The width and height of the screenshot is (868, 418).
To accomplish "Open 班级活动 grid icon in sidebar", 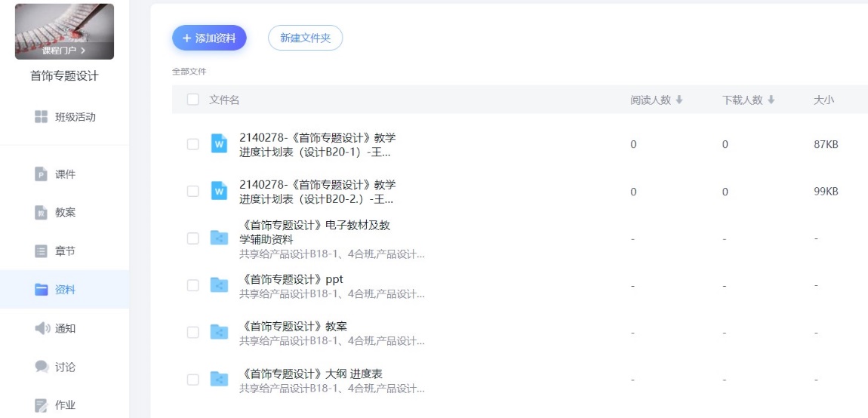I will click(x=42, y=117).
